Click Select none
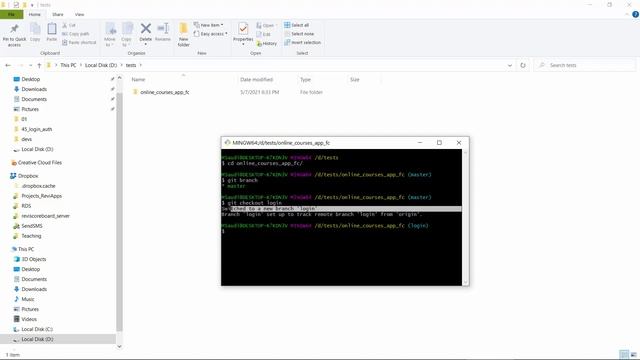The width and height of the screenshot is (640, 360). click(299, 34)
